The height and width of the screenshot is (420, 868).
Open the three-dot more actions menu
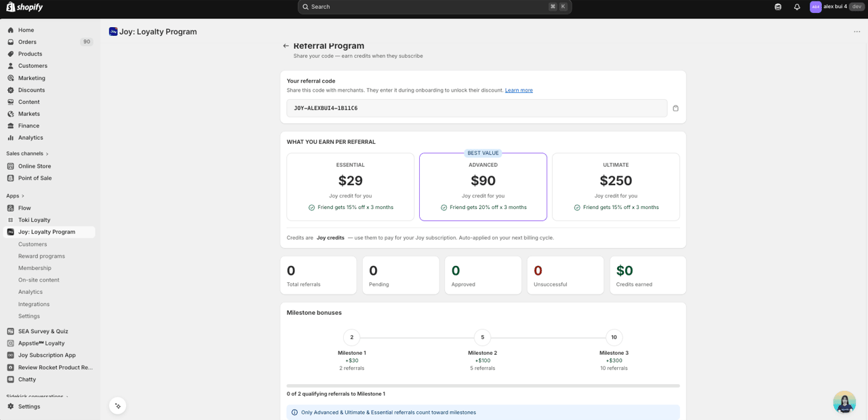point(857,32)
